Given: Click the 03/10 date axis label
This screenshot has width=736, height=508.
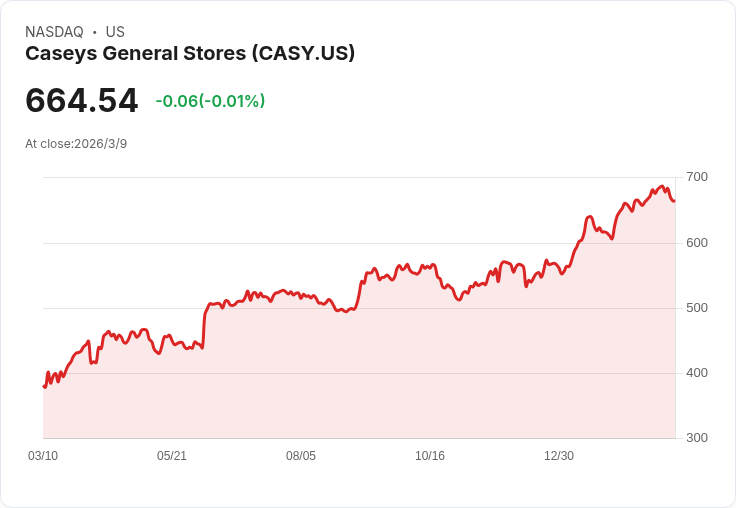Looking at the screenshot, I should pyautogui.click(x=43, y=456).
